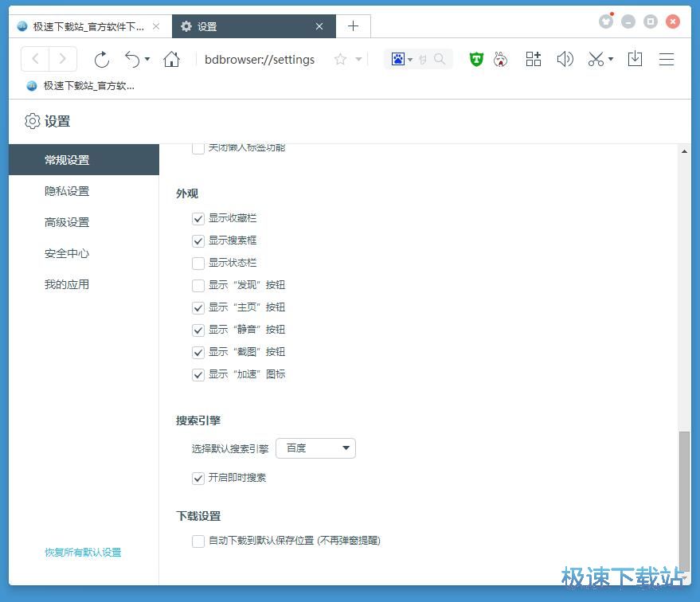Open 极速下载站_官方软... bookmark

[x=80, y=86]
